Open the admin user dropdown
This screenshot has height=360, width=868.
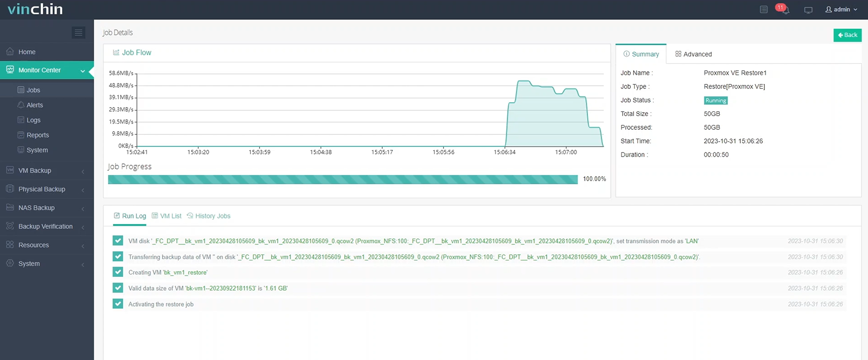[x=841, y=9]
